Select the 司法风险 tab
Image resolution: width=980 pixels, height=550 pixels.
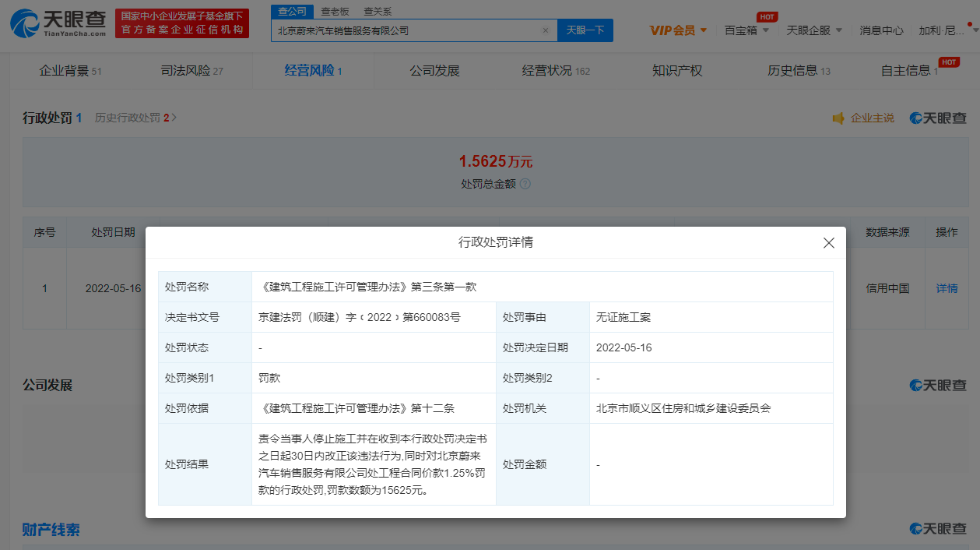191,71
